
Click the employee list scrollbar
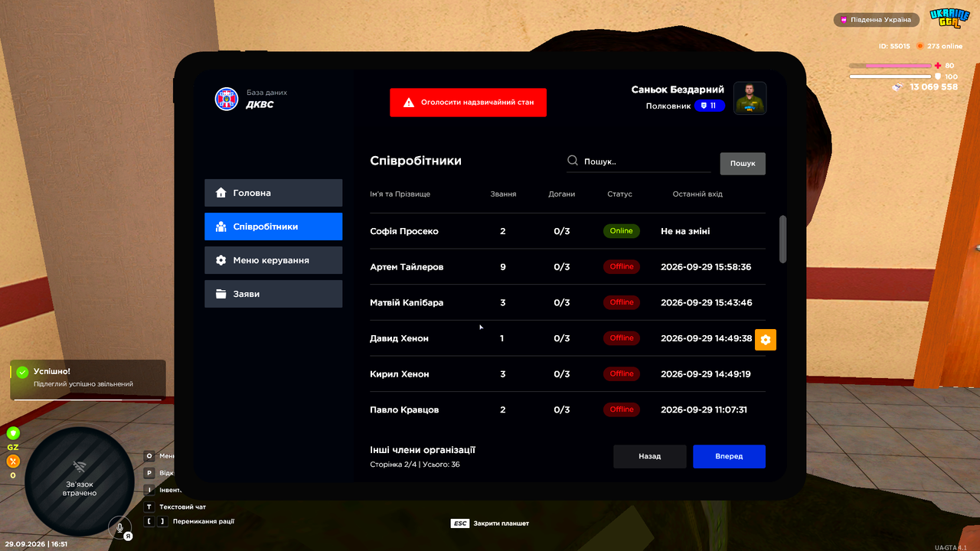782,240
